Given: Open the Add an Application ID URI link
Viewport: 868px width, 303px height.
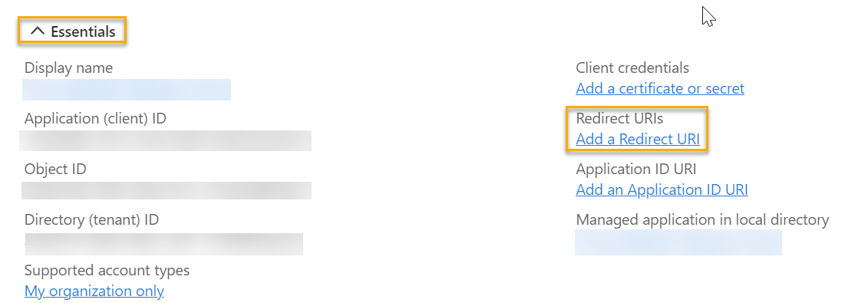Looking at the screenshot, I should click(662, 189).
